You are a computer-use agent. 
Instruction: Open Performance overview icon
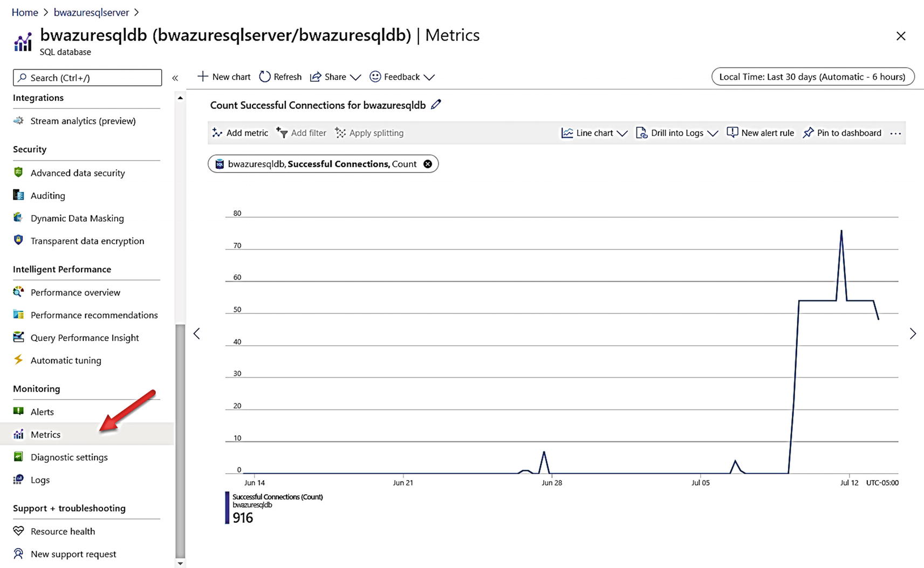[x=18, y=292]
